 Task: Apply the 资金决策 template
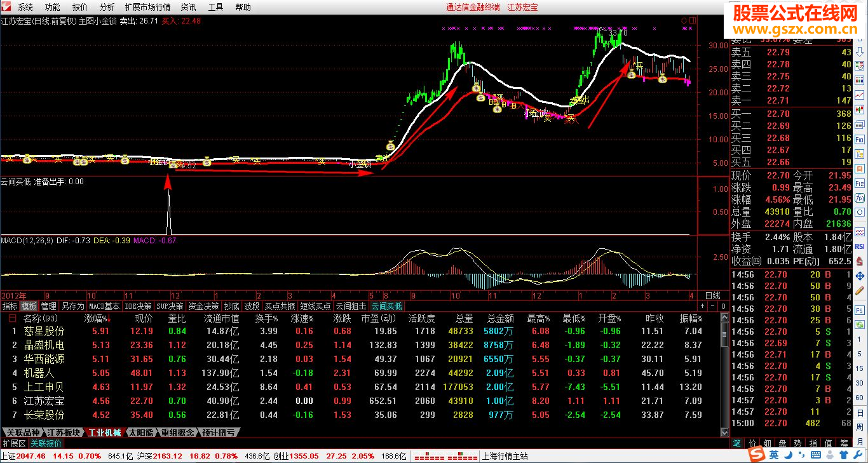(203, 306)
